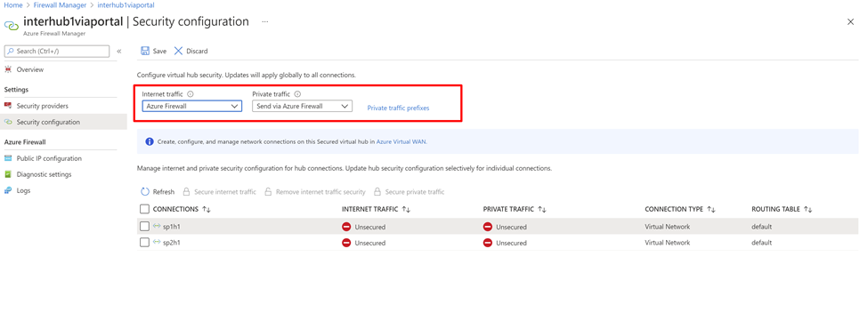Click the Security providers sidebar icon
Screen dimensions: 868x329
coord(8,106)
